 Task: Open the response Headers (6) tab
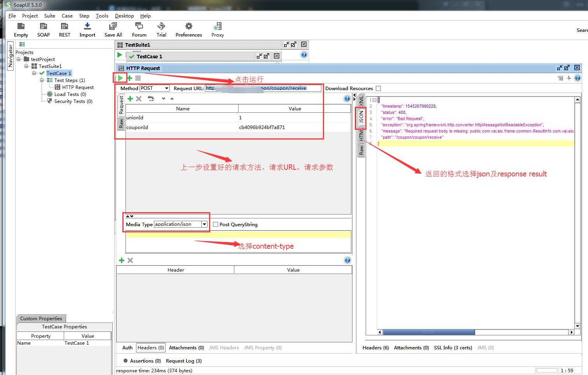pyautogui.click(x=376, y=348)
